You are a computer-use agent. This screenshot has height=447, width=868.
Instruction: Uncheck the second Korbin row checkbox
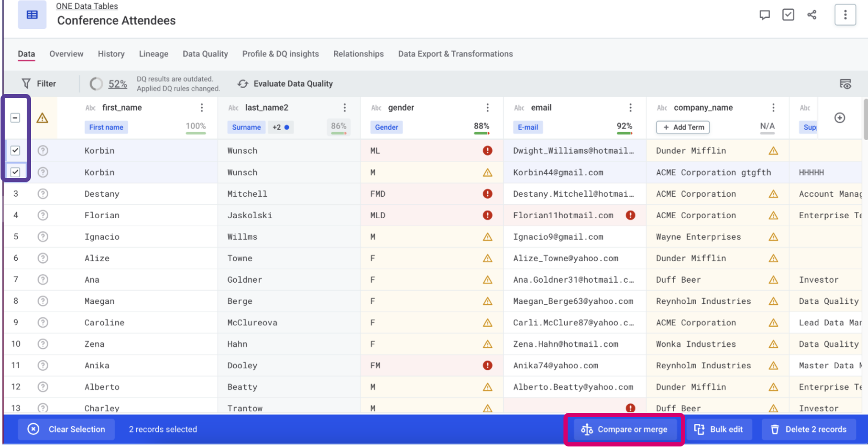[x=15, y=172]
